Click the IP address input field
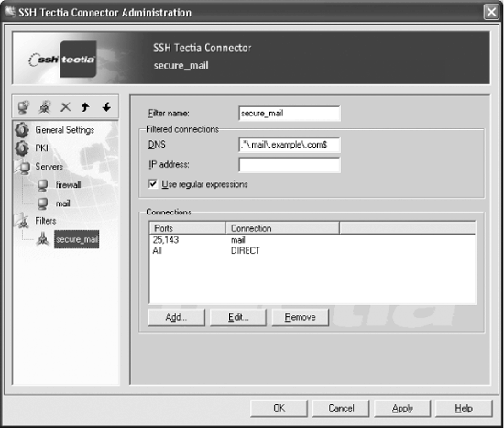 click(x=290, y=165)
